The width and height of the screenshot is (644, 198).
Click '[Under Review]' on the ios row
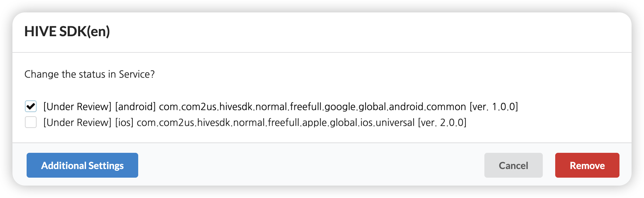77,122
